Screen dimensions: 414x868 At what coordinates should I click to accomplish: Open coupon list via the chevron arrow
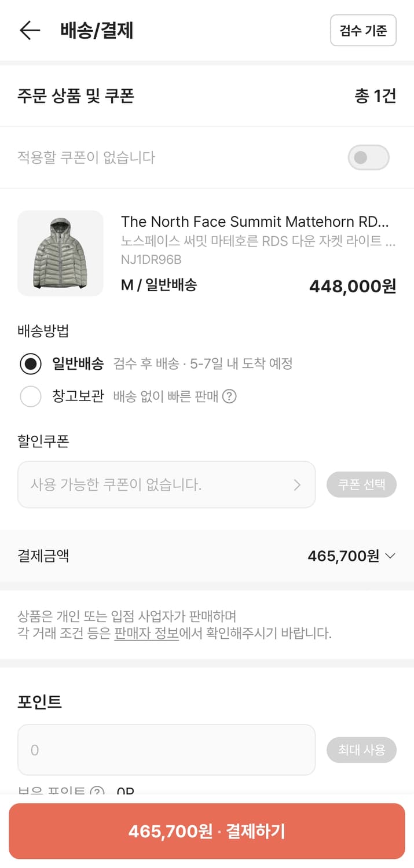click(297, 485)
